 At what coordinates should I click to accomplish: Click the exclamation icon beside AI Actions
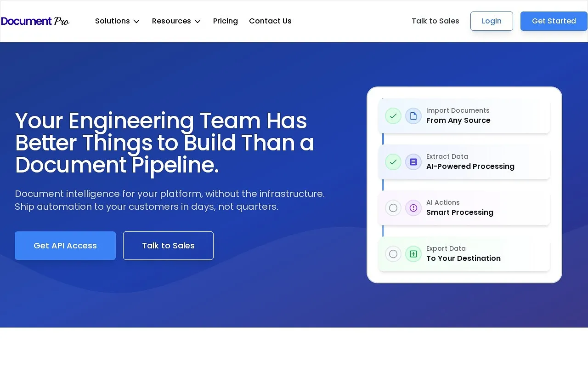pos(413,208)
